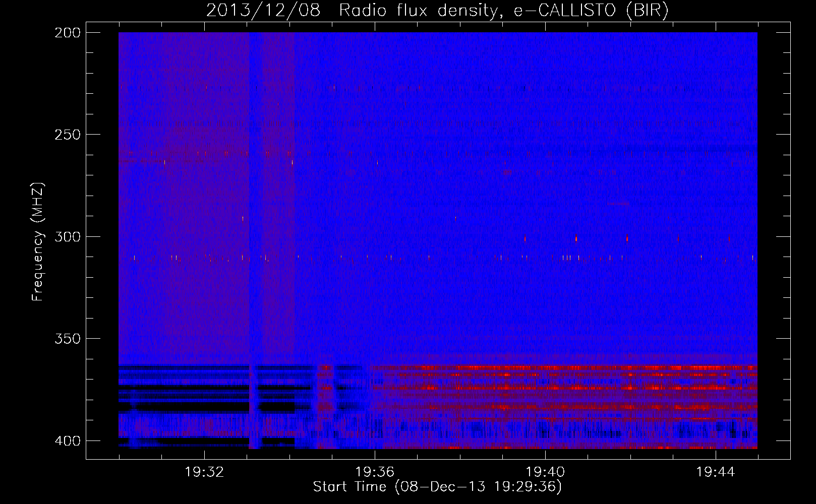The height and width of the screenshot is (504, 816).
Task: Click the 200 frequency tick label
Action: [x=68, y=33]
